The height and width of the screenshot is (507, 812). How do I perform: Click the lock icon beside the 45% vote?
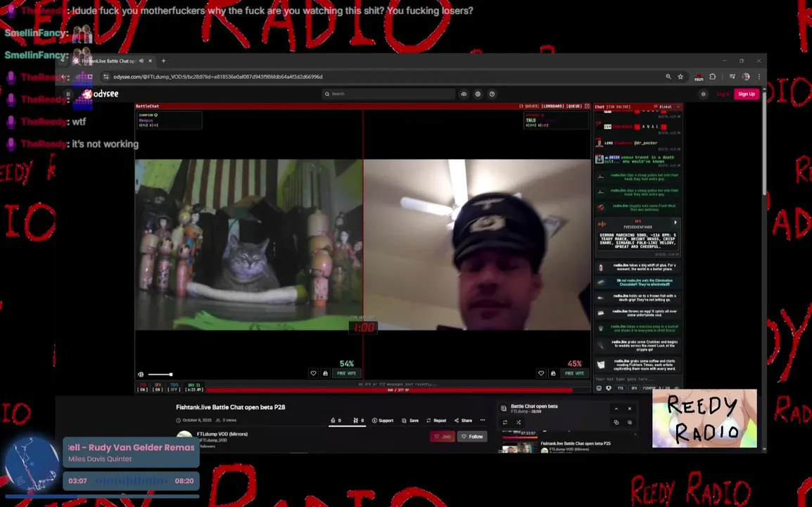click(553, 373)
